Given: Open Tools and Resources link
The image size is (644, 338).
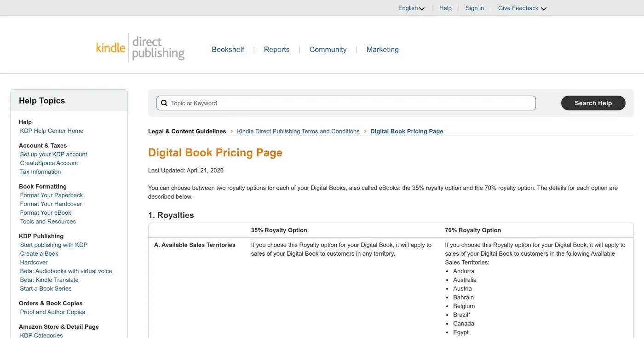Looking at the screenshot, I should coord(48,222).
